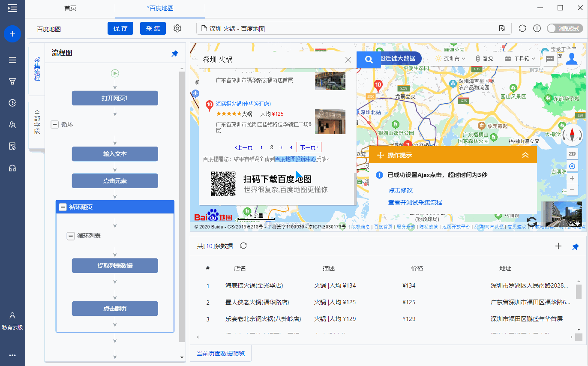Open the settings gear next to 采集
The width and height of the screenshot is (588, 366).
(177, 28)
